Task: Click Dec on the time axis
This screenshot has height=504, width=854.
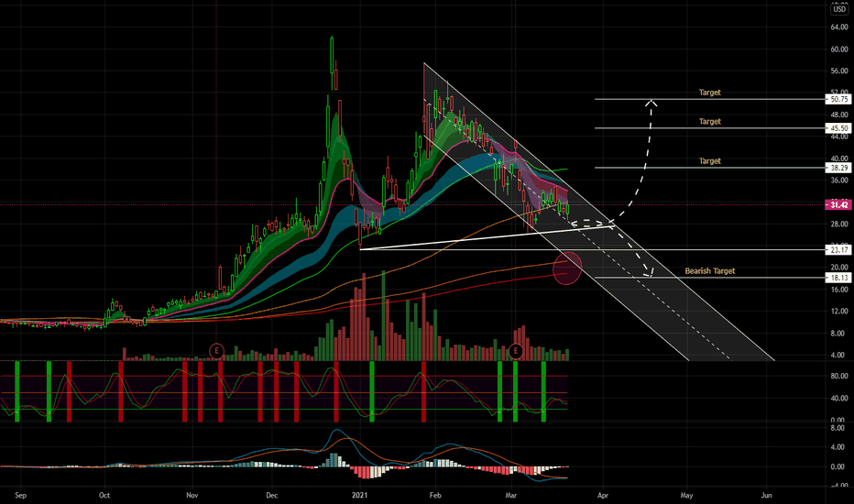Action: tap(272, 495)
